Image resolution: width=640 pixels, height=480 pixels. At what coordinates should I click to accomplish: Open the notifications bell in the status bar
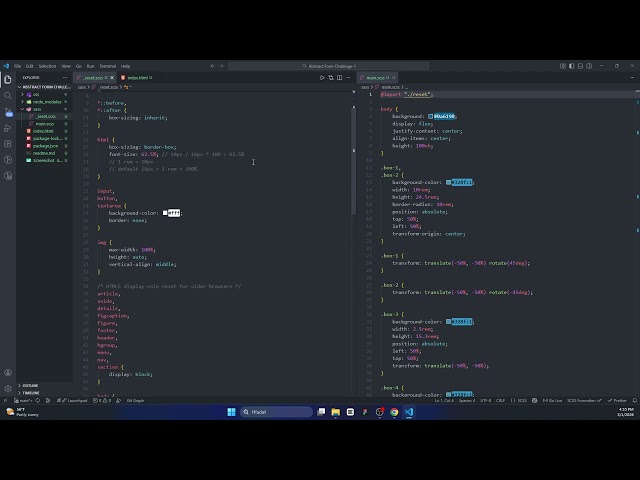(635, 400)
